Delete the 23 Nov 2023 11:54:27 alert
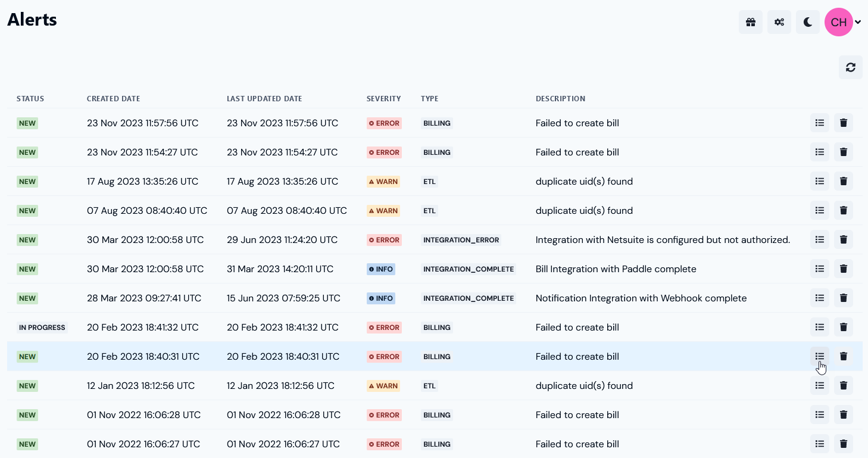 click(x=843, y=152)
